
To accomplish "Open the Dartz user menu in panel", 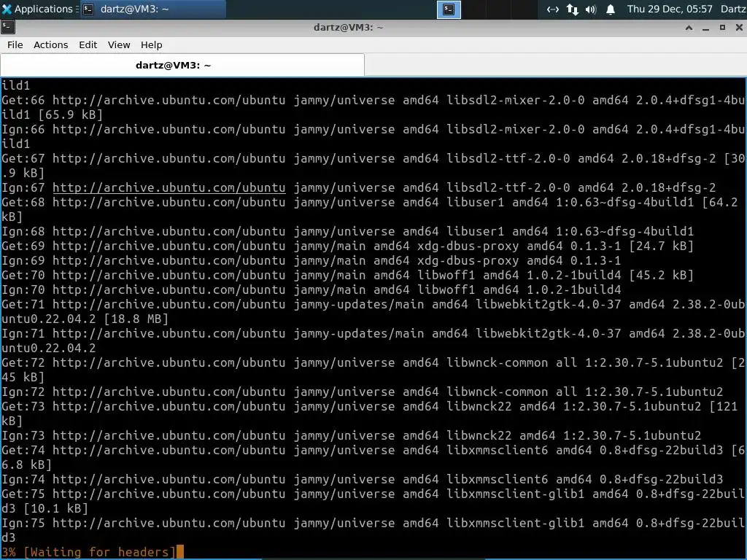I will (733, 9).
